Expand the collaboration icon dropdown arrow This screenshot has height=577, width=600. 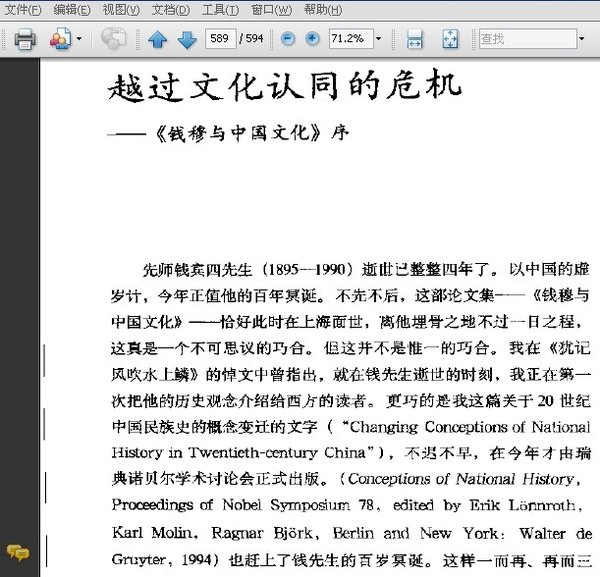click(x=79, y=39)
